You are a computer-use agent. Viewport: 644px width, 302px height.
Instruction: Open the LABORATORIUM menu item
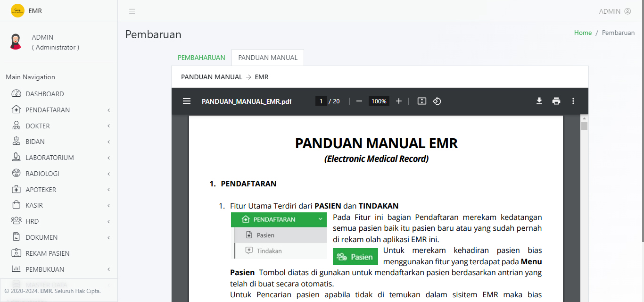tap(59, 158)
